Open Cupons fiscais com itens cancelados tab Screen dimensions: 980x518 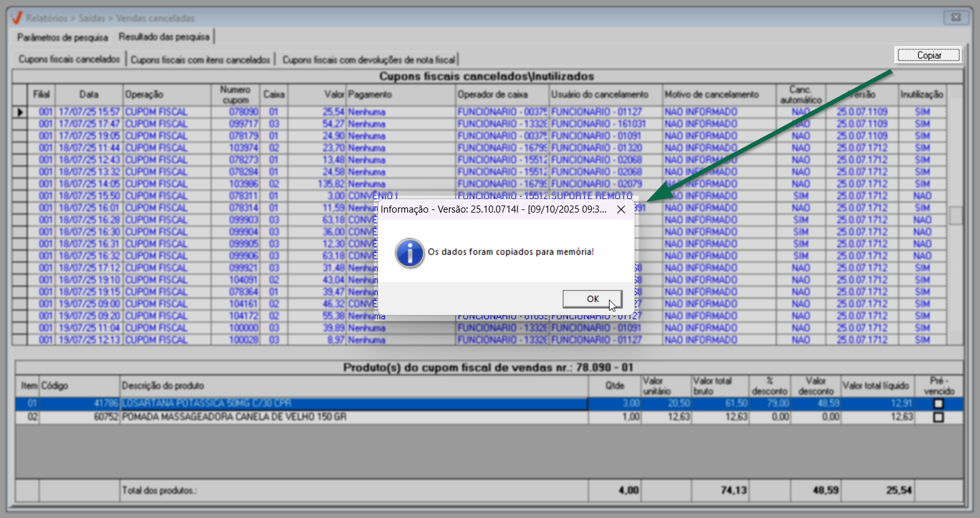(200, 60)
